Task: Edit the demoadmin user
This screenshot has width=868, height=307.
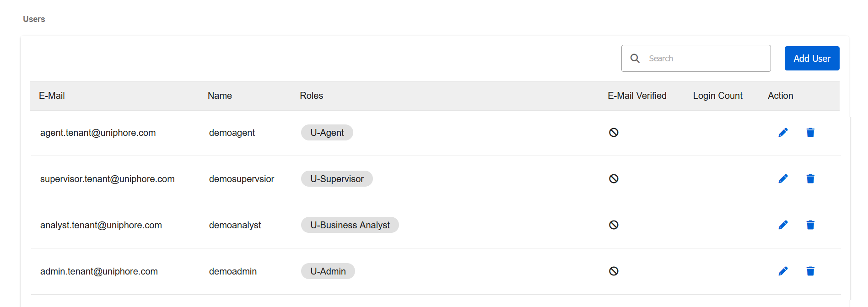Action: pyautogui.click(x=783, y=271)
